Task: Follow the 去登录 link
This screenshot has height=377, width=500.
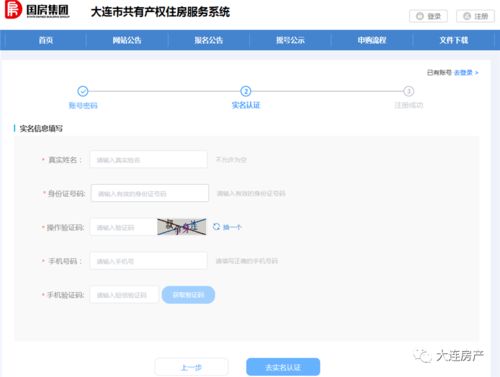Action: click(x=466, y=72)
